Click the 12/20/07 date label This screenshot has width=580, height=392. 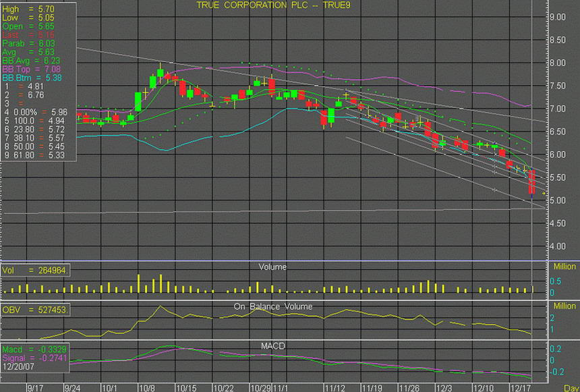coord(18,366)
